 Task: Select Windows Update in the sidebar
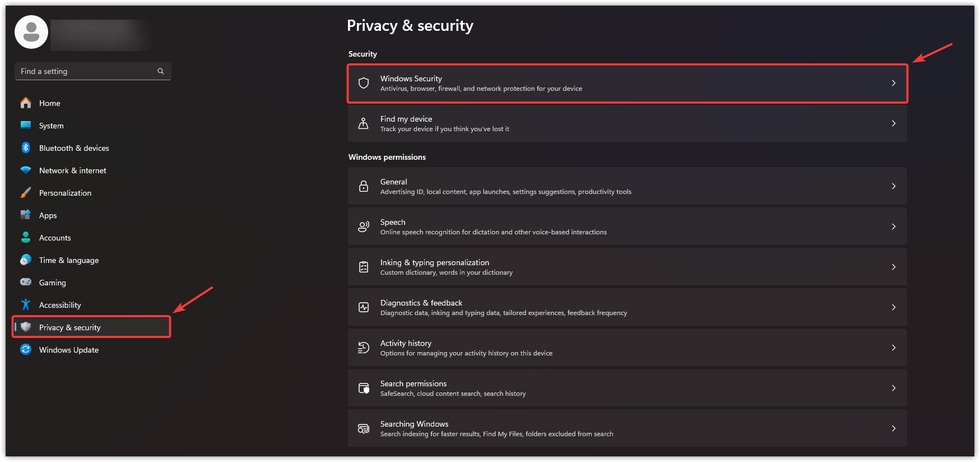point(68,350)
